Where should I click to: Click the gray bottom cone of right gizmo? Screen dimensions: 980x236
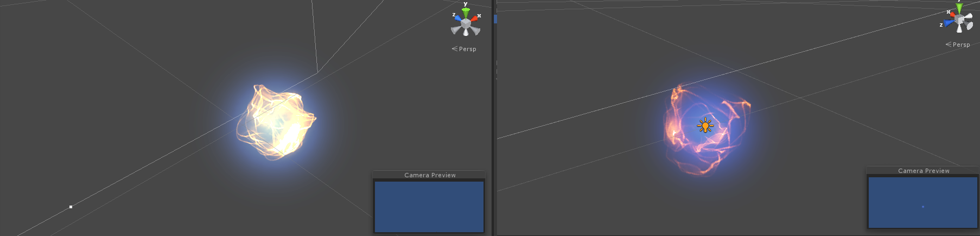[x=959, y=29]
